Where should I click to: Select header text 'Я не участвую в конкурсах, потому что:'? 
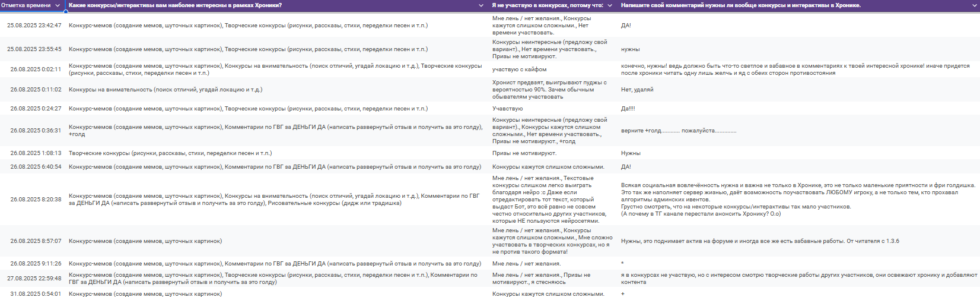[547, 5]
